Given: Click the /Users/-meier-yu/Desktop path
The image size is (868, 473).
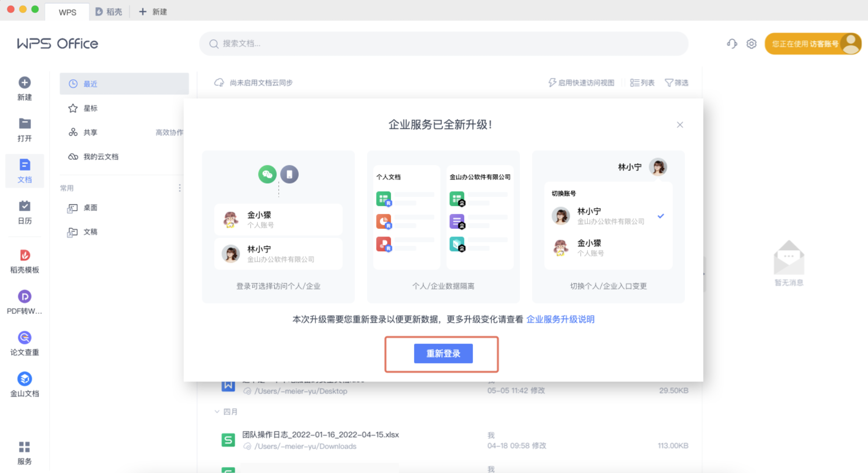Looking at the screenshot, I should pos(301,391).
